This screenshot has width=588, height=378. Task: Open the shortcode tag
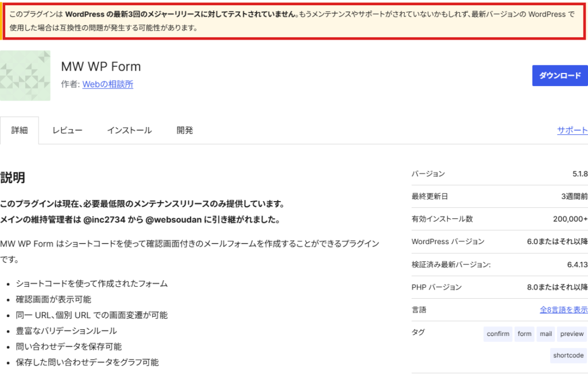(568, 356)
